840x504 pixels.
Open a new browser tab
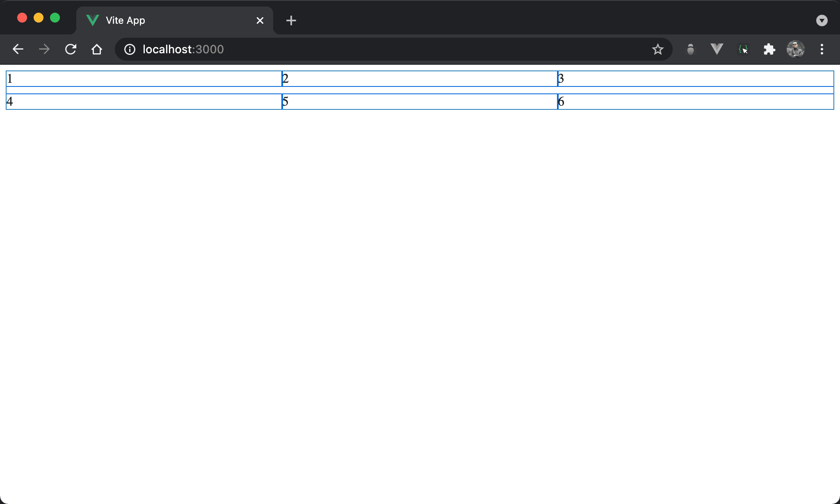pyautogui.click(x=291, y=20)
